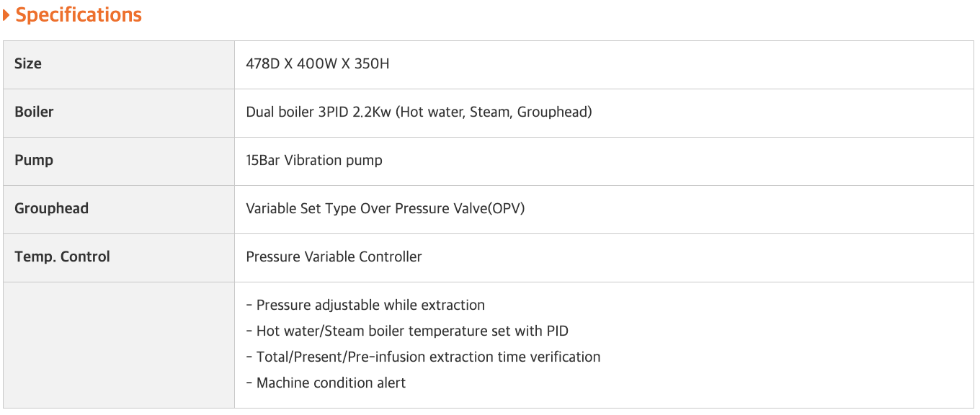Click the 'Dual boiler 3PID 2.2Kw' text
Screen dimensions: 980x415
coord(318,112)
